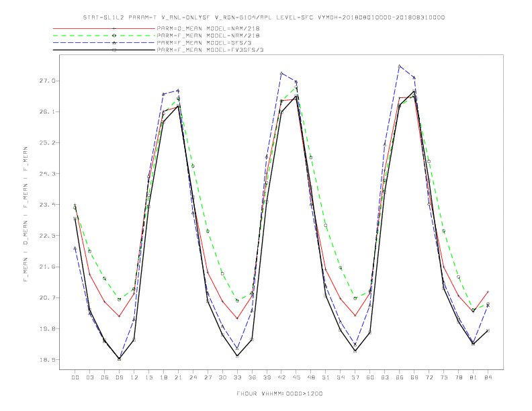Click y-axis tick label 25.2
This screenshot has height=411, width=532.
(x=47, y=143)
